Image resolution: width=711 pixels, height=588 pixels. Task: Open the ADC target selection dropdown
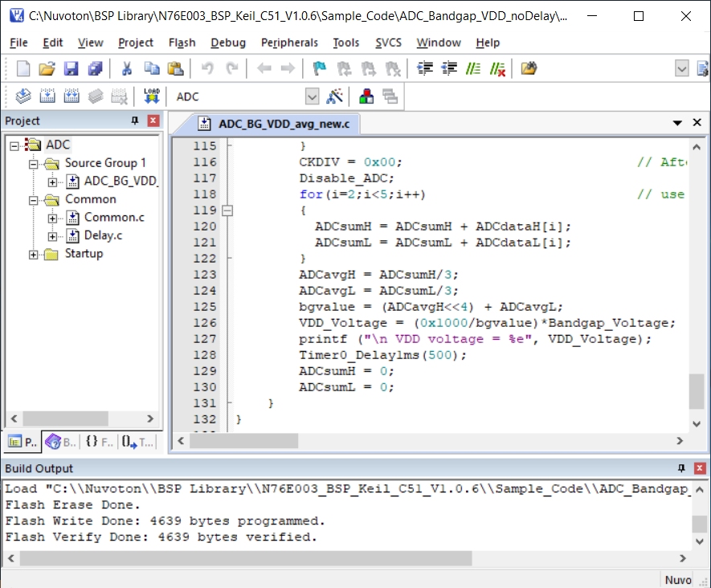pyautogui.click(x=312, y=96)
